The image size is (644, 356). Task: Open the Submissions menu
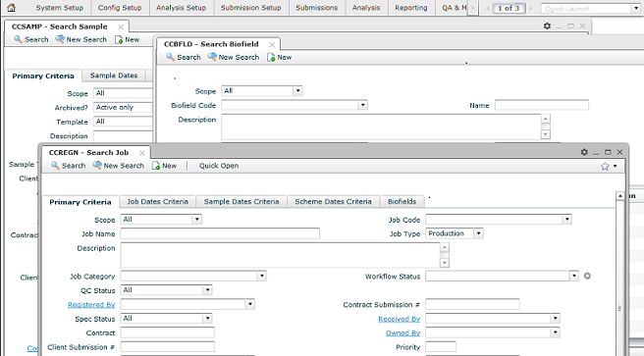click(317, 8)
